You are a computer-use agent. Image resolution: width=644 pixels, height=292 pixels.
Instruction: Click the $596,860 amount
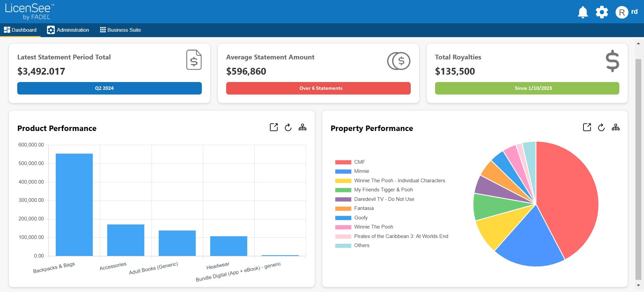click(x=246, y=71)
